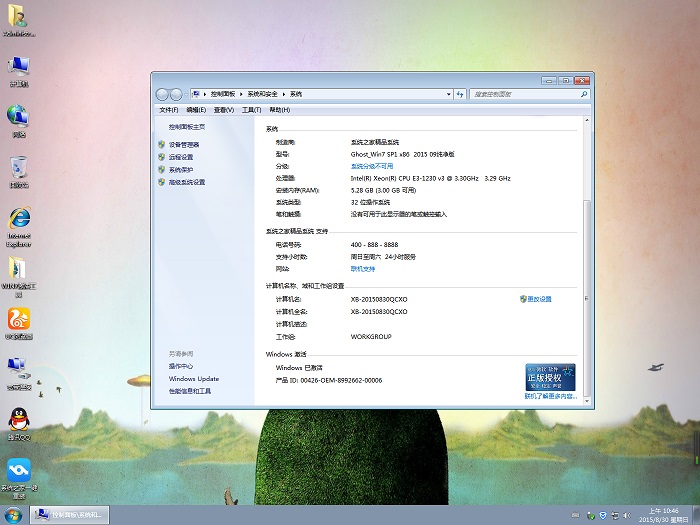The width and height of the screenshot is (700, 525).
Task: Open the Device Manager link in sidebar
Action: [x=184, y=145]
